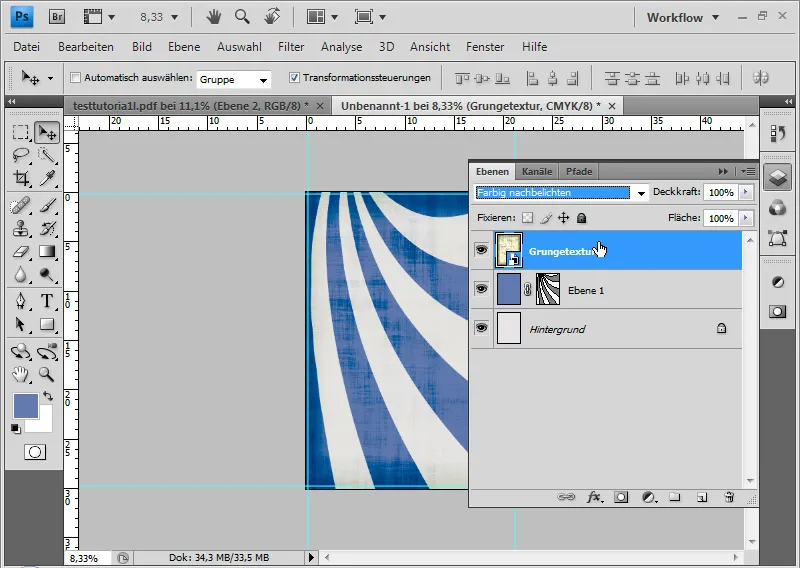Select the Blur droplet tool
The height and width of the screenshot is (568, 800).
20,275
